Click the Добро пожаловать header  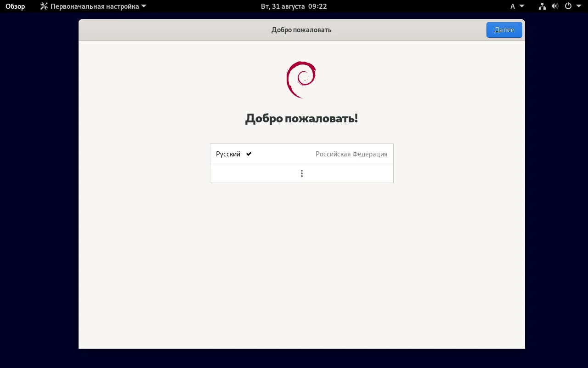(x=301, y=29)
